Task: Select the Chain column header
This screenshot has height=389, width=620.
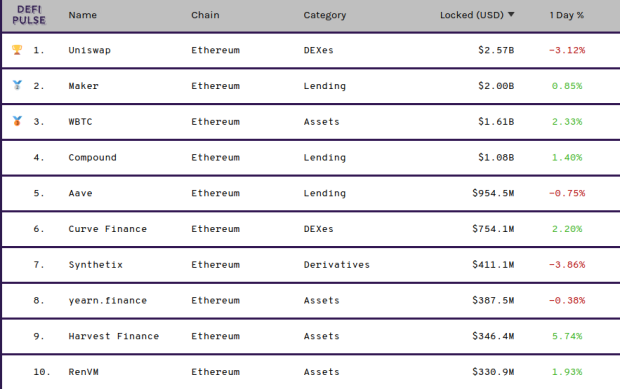Action: pyautogui.click(x=205, y=15)
